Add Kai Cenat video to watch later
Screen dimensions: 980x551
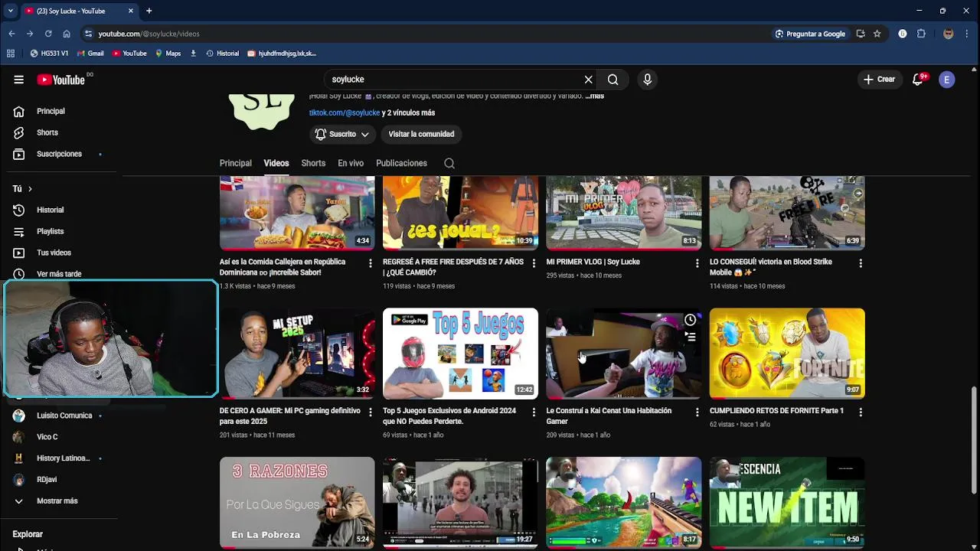pyautogui.click(x=690, y=320)
